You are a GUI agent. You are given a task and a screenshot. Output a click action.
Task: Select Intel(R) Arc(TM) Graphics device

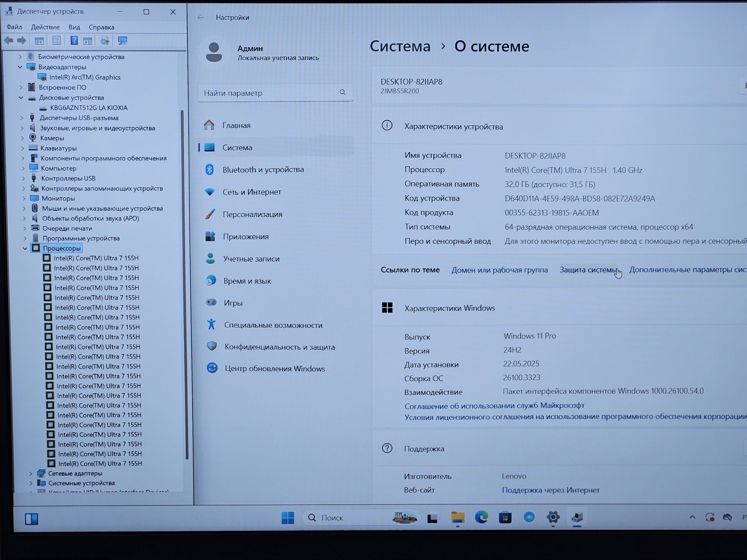click(x=85, y=77)
